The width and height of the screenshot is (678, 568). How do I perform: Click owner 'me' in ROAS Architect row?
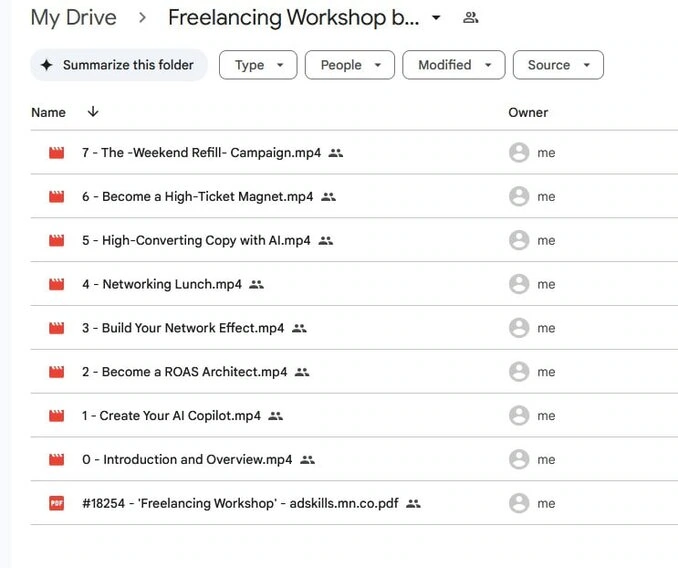[x=546, y=372]
